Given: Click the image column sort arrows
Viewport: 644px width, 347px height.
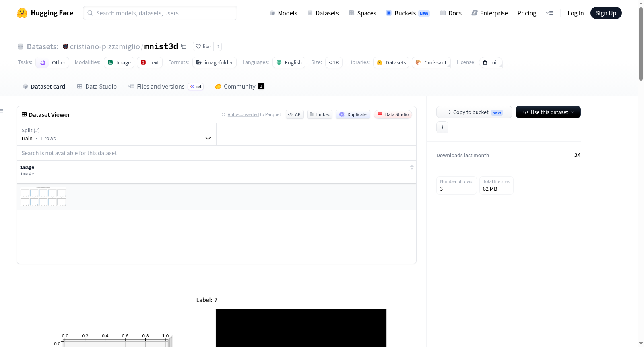Looking at the screenshot, I should tap(412, 167).
